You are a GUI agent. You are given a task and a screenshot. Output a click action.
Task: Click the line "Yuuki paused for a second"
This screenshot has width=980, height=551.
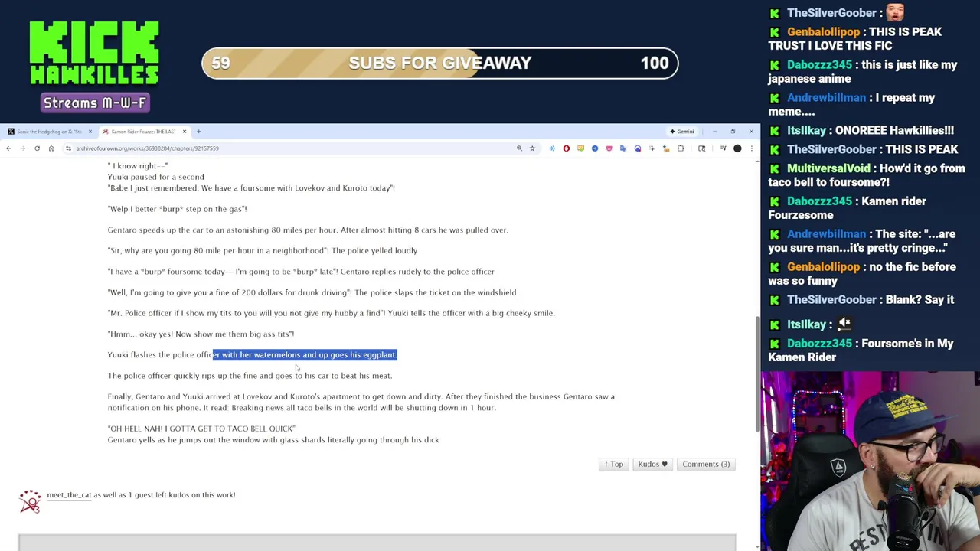pyautogui.click(x=155, y=177)
